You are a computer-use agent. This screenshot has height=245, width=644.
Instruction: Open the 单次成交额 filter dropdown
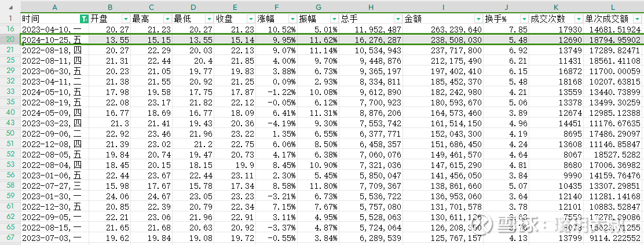click(638, 19)
